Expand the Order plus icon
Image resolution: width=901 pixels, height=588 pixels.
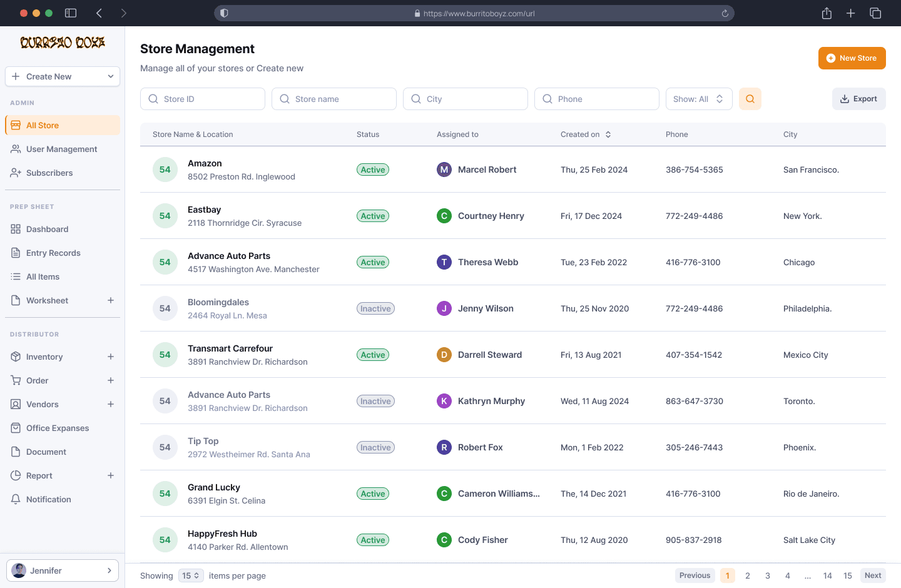111,380
